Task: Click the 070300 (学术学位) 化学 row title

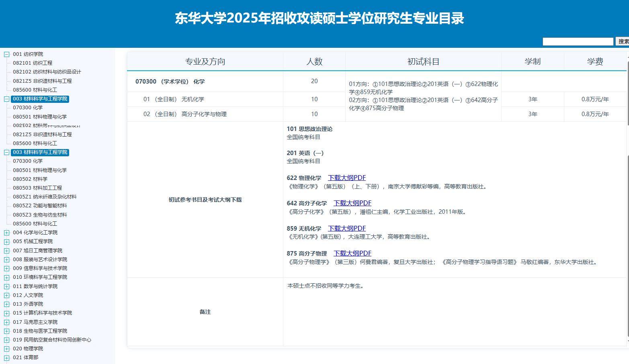Action: tap(170, 82)
